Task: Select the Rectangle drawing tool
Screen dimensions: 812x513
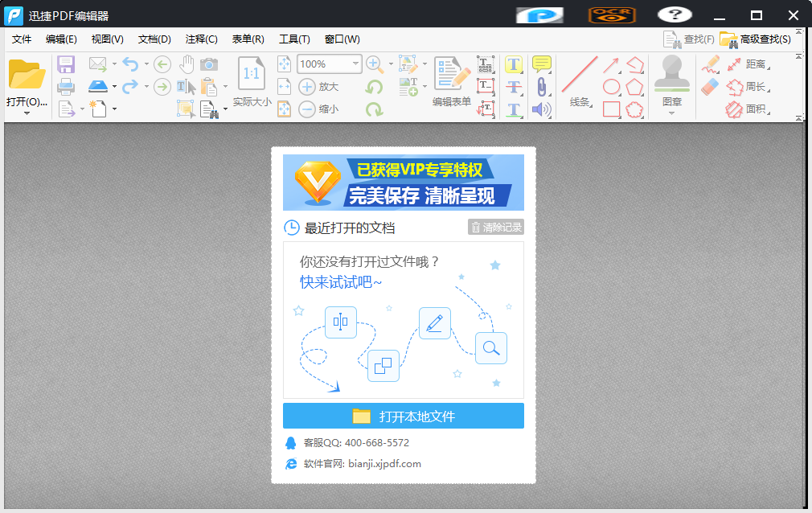Action: click(611, 109)
